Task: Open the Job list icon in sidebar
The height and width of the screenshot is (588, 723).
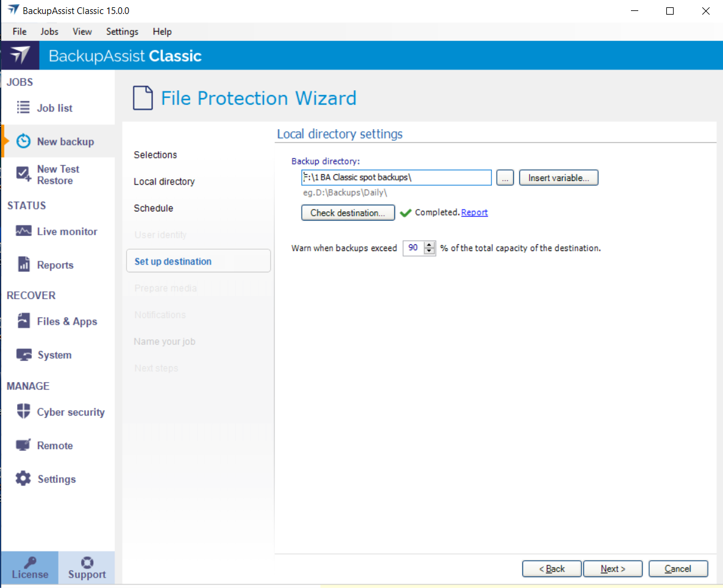Action: coord(23,108)
